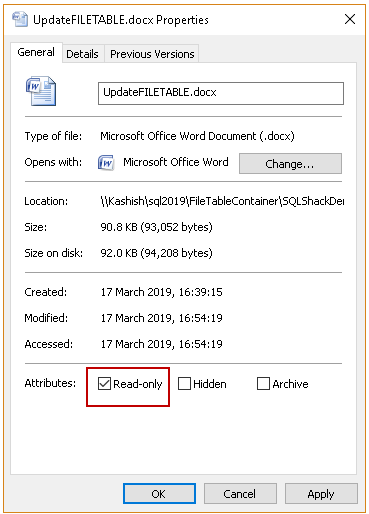Click the Microsoft Office Word app icon
Viewport: 369px width, 514px height.
click(x=106, y=163)
